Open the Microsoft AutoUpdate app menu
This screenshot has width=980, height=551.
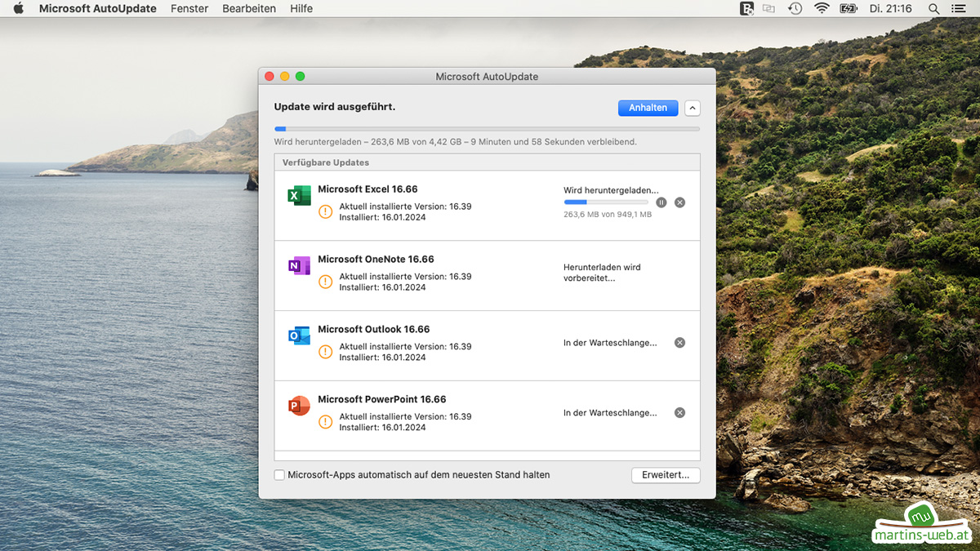(x=98, y=8)
